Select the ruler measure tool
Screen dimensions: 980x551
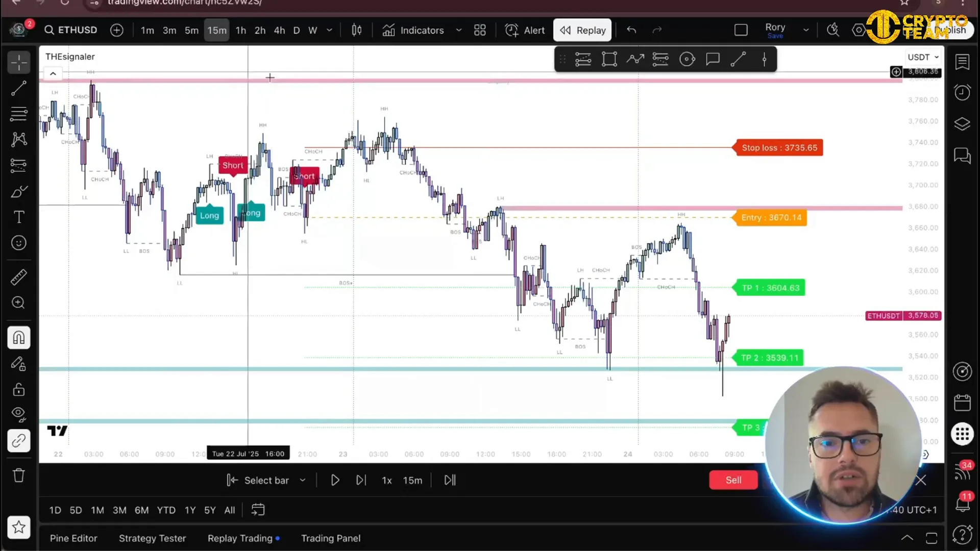click(19, 277)
